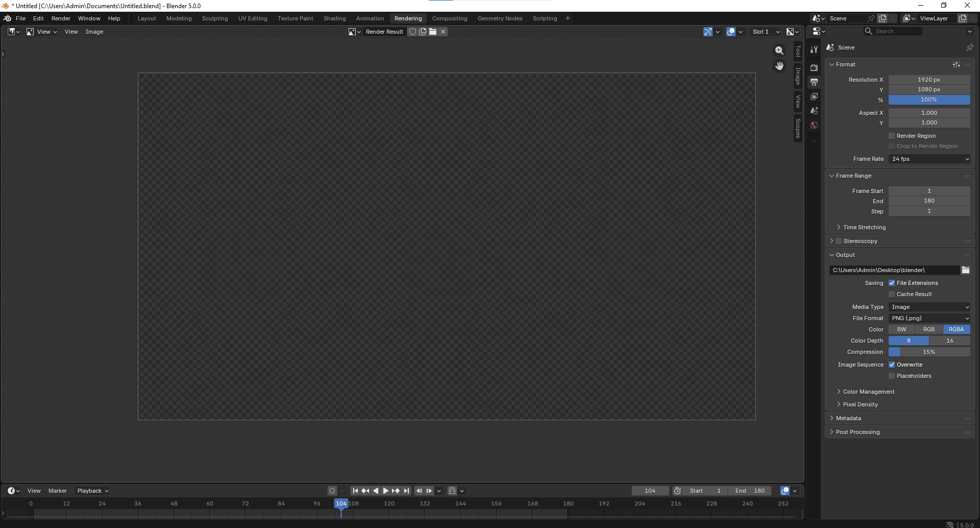
Task: Enable the Render Region checkbox
Action: click(892, 136)
